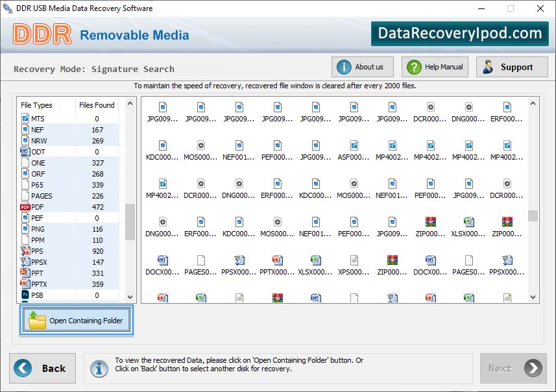This screenshot has height=392, width=556.
Task: Select the ONE file type row
Action: (x=69, y=163)
